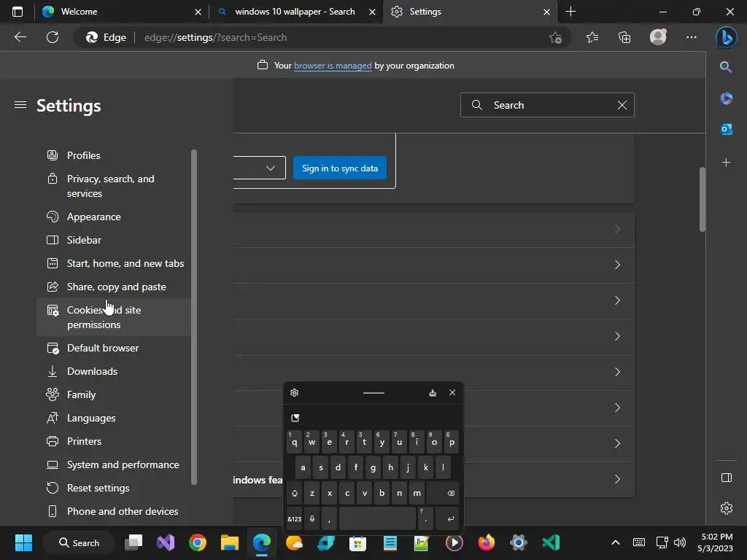Switch to windows 10 wallpaper Search tab
The image size is (747, 560).
(295, 12)
